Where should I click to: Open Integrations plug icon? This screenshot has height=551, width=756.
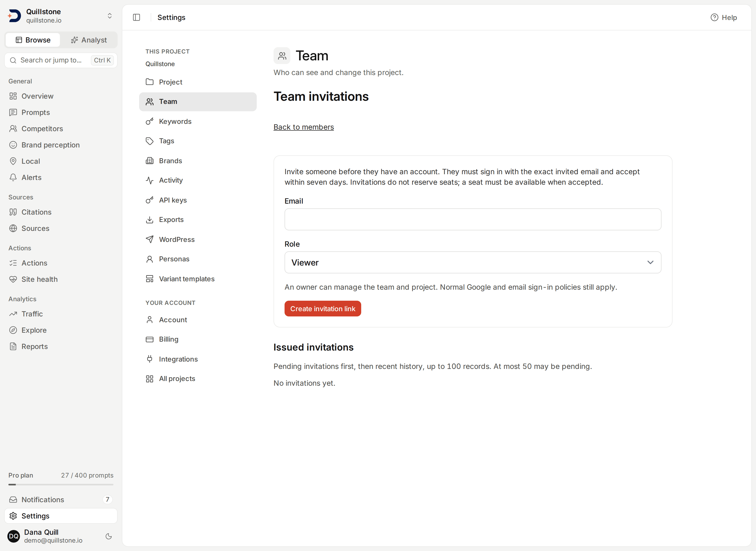pyautogui.click(x=149, y=359)
